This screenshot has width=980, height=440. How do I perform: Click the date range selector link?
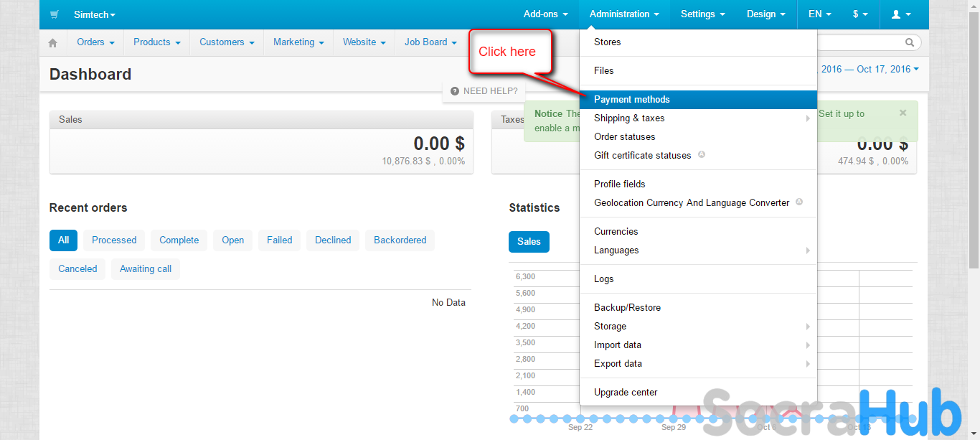tap(870, 70)
